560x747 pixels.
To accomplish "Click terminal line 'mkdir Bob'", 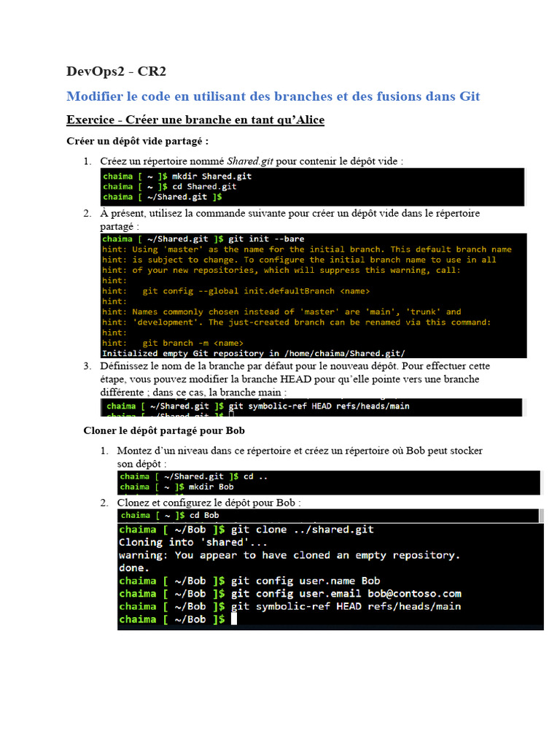I will click(211, 487).
